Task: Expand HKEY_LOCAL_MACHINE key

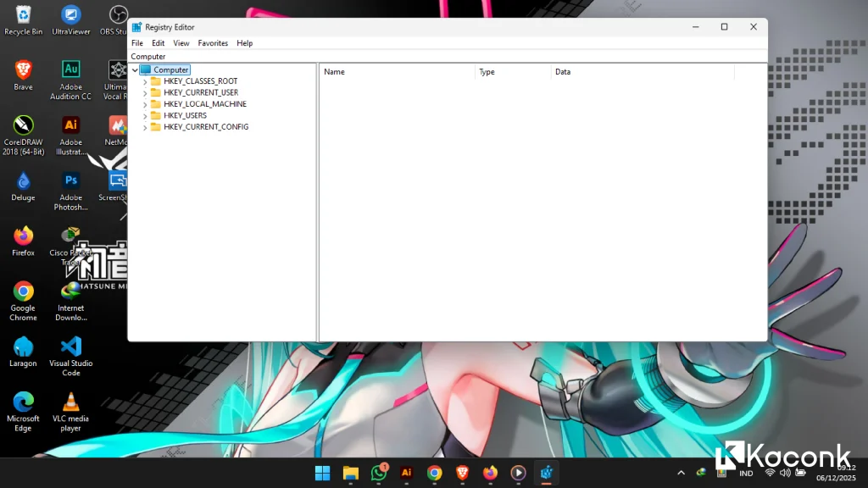Action: pos(145,104)
